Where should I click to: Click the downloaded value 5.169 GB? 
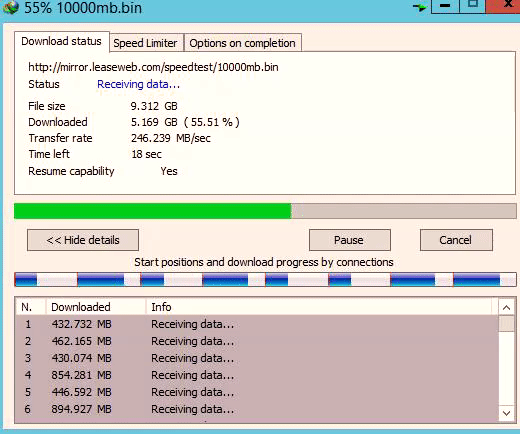click(x=185, y=122)
